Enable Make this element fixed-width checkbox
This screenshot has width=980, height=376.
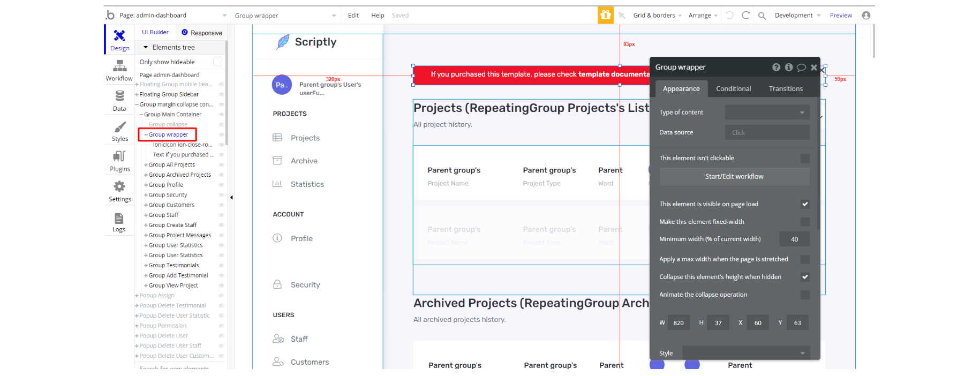point(805,222)
